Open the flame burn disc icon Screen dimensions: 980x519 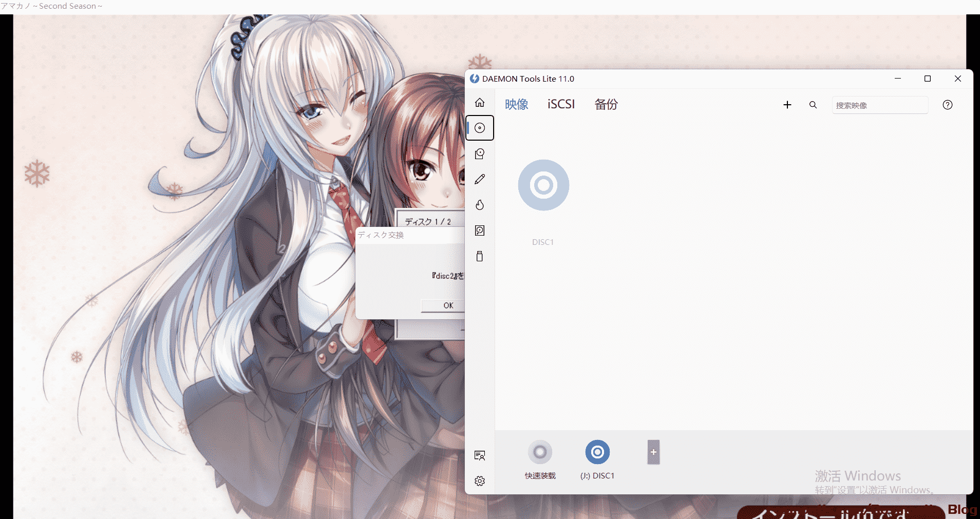pyautogui.click(x=480, y=205)
